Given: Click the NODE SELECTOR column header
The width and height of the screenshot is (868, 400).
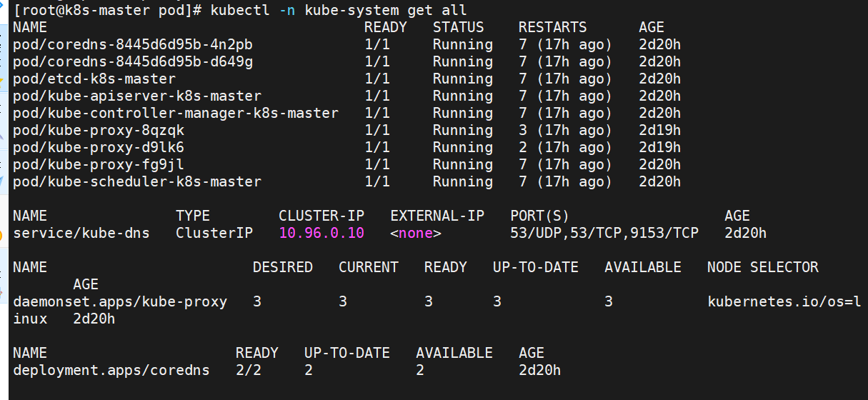Looking at the screenshot, I should [763, 267].
